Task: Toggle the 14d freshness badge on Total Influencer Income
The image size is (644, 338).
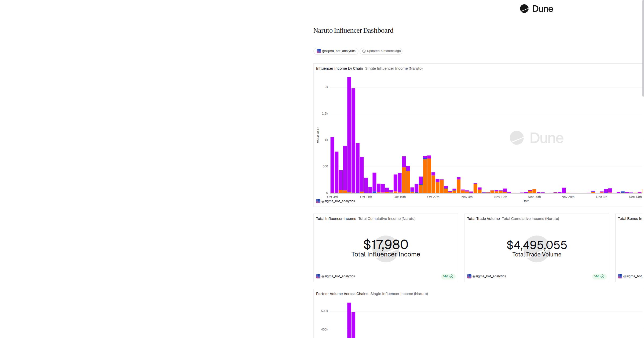Action: (445, 276)
